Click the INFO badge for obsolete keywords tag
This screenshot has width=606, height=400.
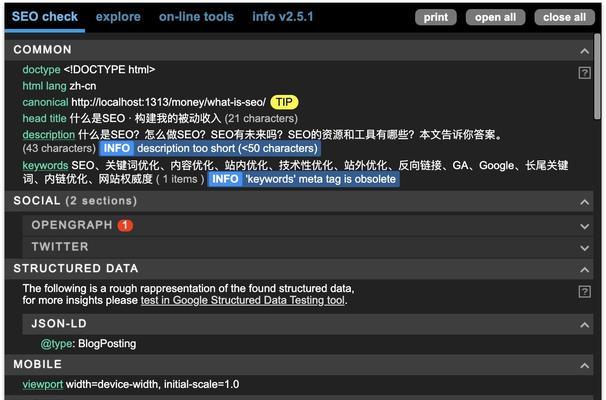[x=225, y=179]
